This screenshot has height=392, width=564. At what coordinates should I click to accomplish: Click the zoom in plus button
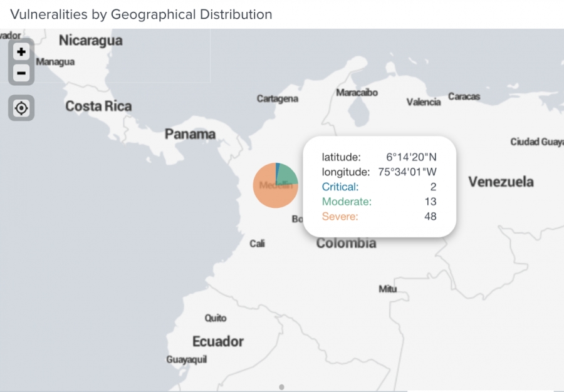tap(21, 52)
